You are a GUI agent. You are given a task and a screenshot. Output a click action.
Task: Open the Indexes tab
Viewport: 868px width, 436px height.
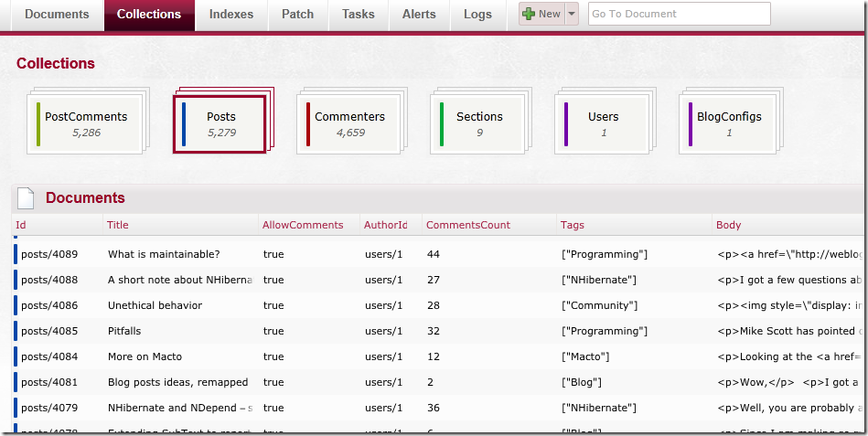point(231,15)
